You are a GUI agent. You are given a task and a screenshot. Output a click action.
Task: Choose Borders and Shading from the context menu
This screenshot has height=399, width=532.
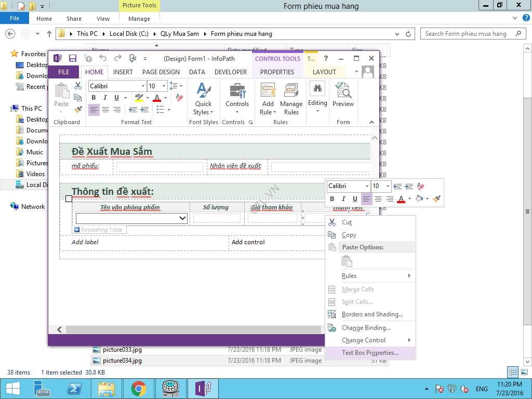click(x=372, y=314)
